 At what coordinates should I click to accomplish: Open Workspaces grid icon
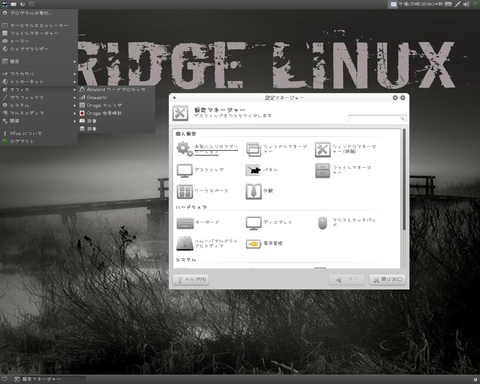coord(184,191)
